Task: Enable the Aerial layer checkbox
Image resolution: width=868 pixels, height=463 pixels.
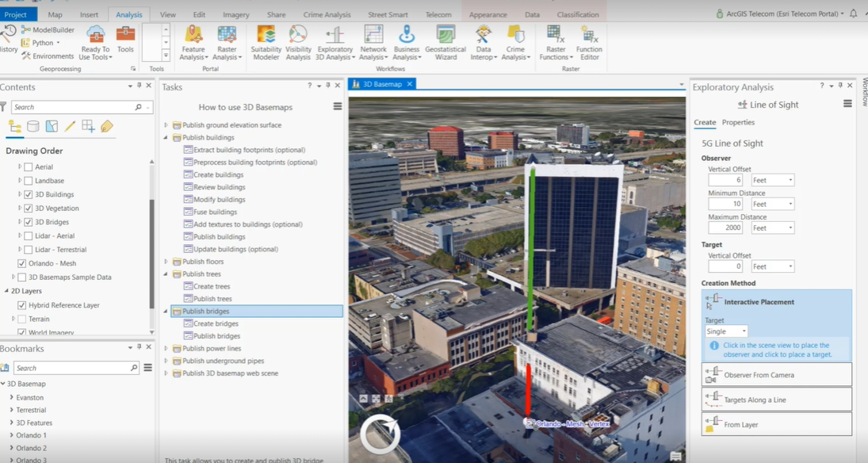Action: pos(29,167)
